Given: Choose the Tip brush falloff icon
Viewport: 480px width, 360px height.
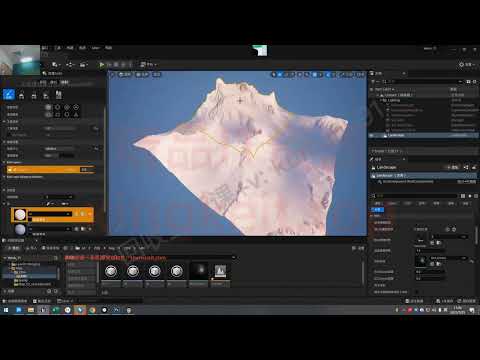Looking at the screenshot, I should [76, 115].
